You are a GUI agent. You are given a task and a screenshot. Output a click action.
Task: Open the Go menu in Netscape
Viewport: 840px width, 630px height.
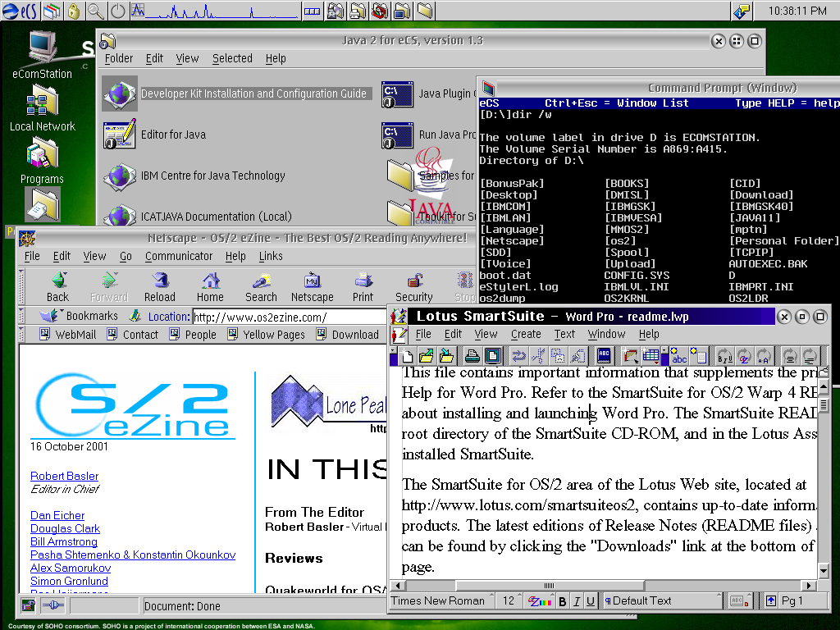126,257
